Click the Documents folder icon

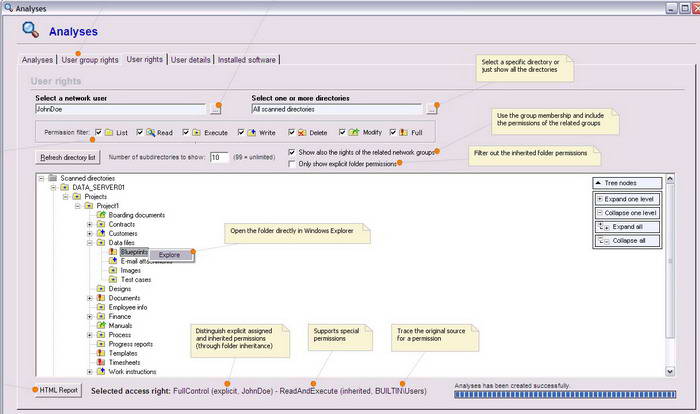coord(101,298)
